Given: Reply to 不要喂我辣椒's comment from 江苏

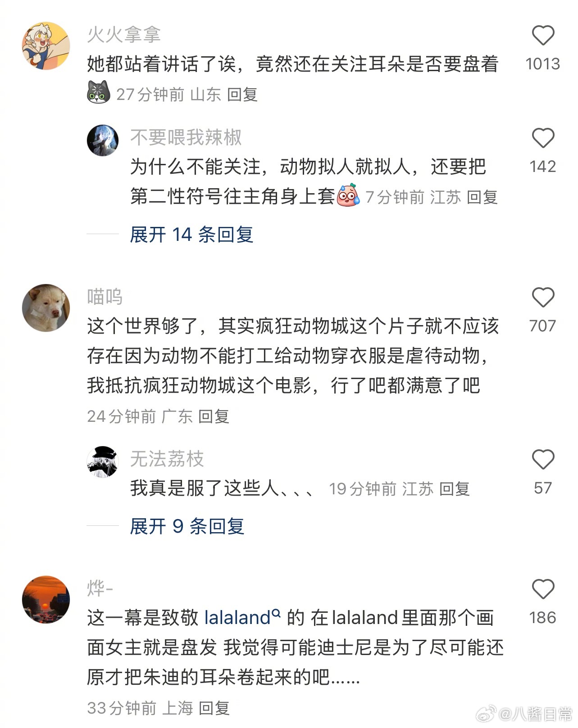Looking at the screenshot, I should tap(482, 197).
